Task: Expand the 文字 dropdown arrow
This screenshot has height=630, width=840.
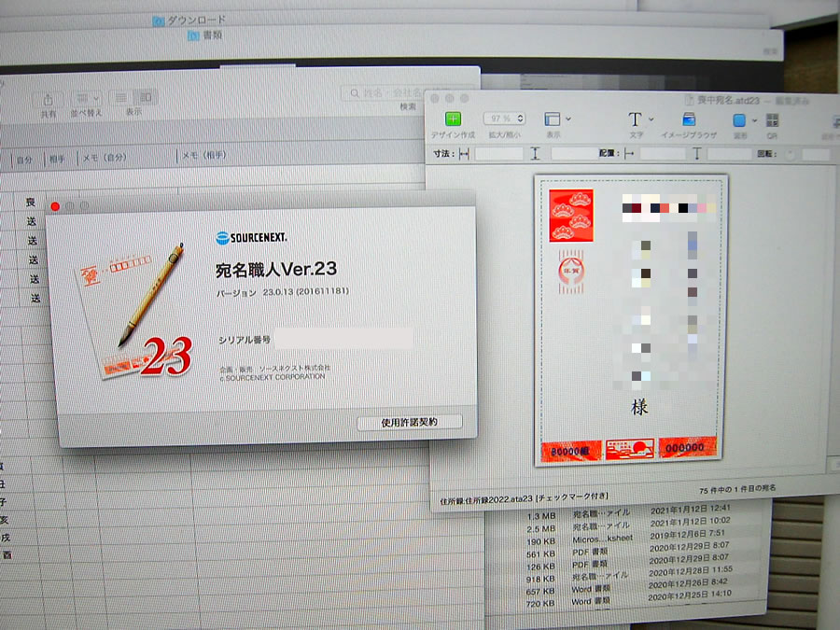Action: point(651,119)
